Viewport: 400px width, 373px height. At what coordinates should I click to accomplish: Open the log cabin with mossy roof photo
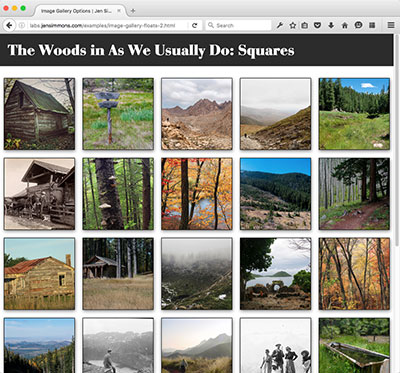click(x=39, y=114)
